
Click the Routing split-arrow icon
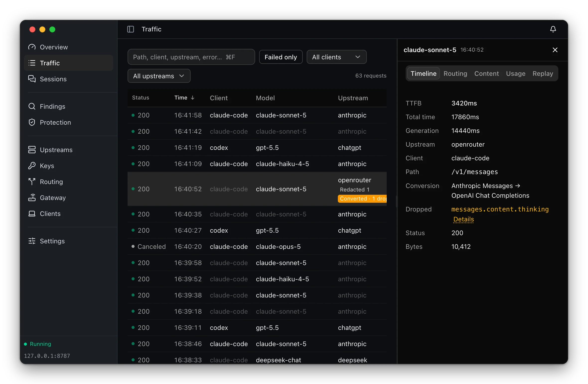click(32, 182)
